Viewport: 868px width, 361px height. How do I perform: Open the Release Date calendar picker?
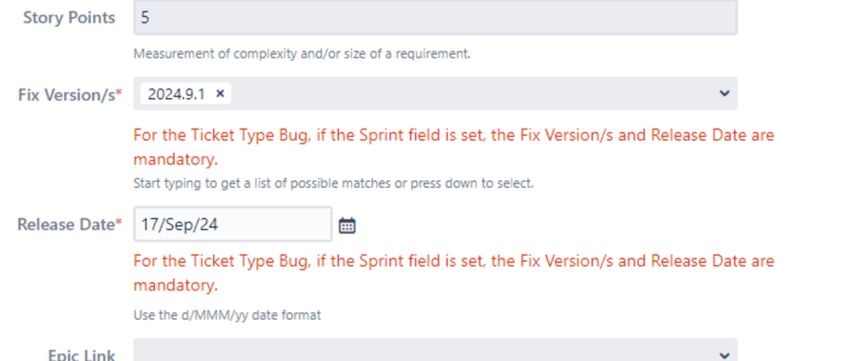(347, 225)
